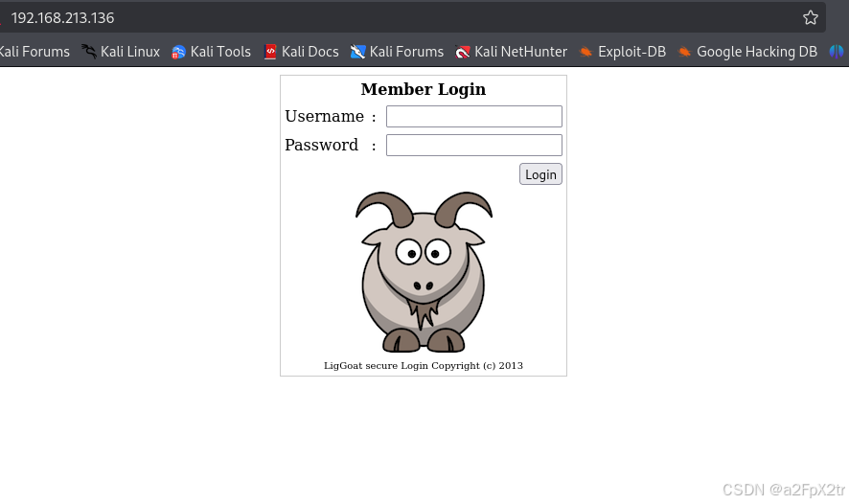Submit the form with the Login button
This screenshot has width=849, height=504.
(540, 174)
